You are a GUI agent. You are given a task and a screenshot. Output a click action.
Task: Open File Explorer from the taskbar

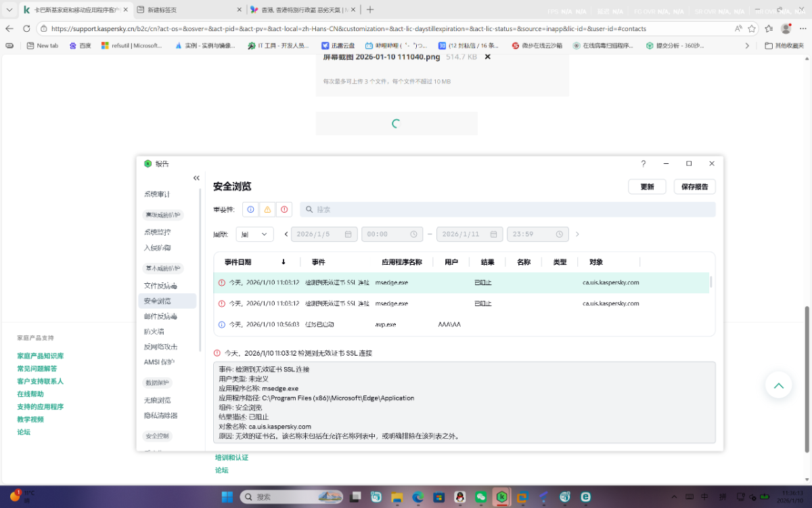397,496
